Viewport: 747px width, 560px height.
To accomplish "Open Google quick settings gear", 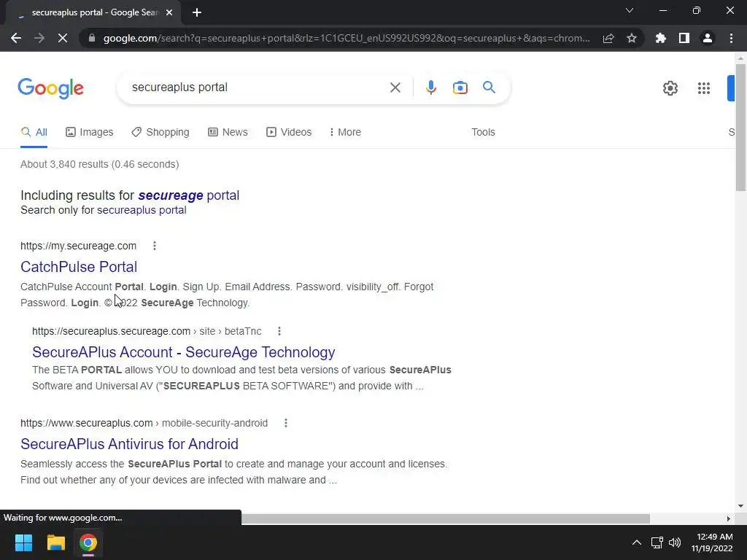I will [670, 88].
